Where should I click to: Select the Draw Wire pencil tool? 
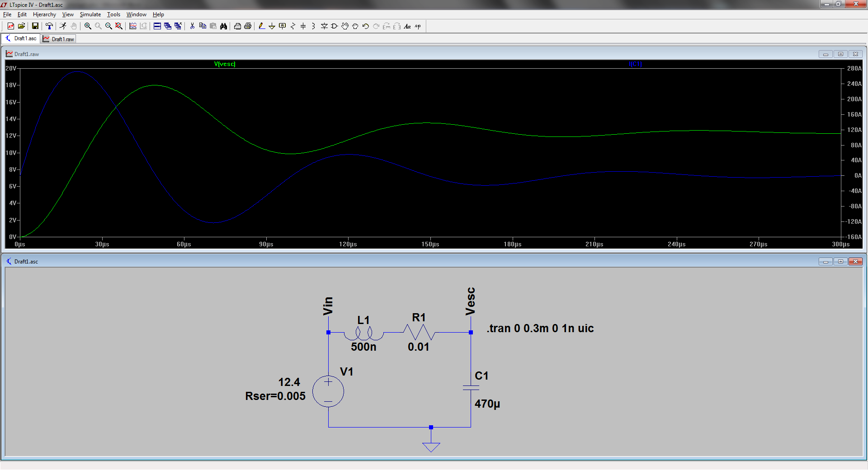pos(262,26)
